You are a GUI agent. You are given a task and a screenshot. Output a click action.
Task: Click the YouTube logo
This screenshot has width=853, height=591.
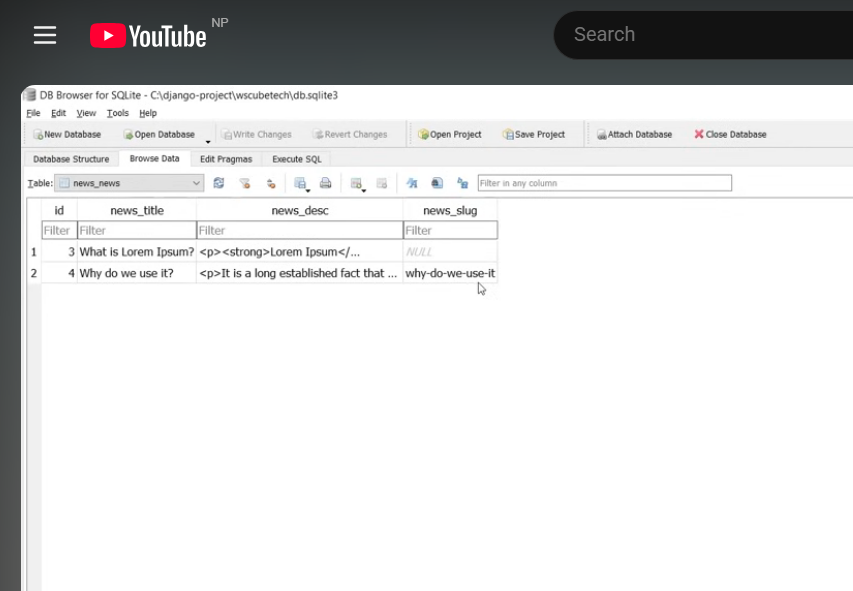pos(148,36)
